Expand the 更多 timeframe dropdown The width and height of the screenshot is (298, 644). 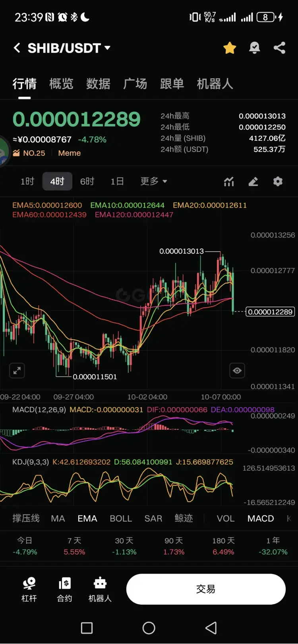pos(154,181)
